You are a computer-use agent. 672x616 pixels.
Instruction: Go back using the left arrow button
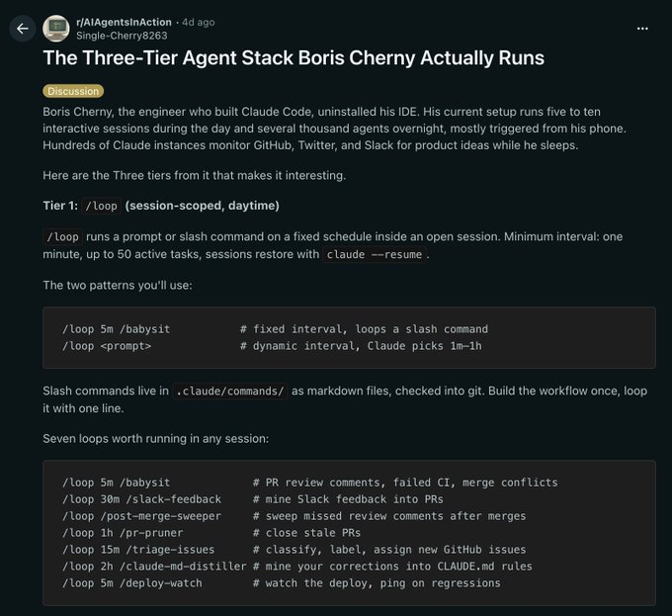tap(23, 29)
